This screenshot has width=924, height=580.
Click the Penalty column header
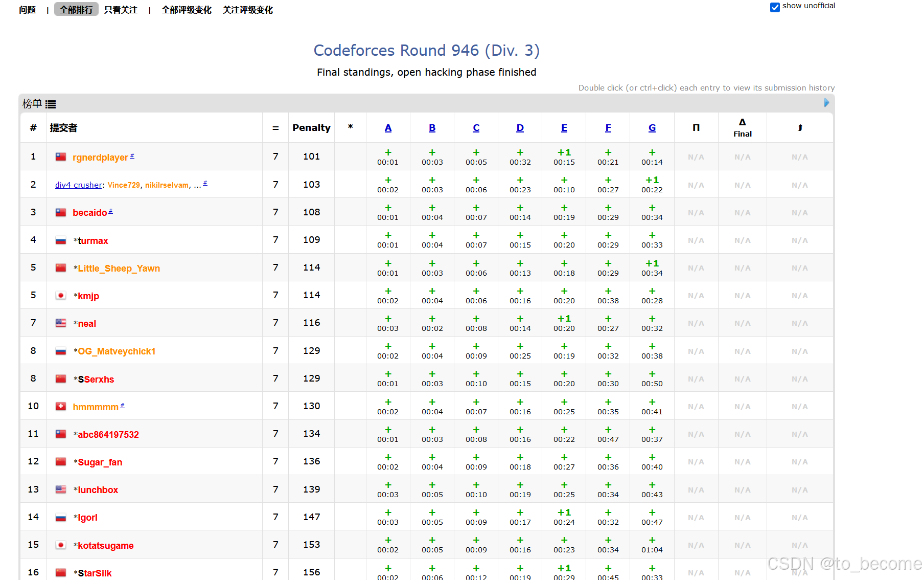click(x=312, y=128)
